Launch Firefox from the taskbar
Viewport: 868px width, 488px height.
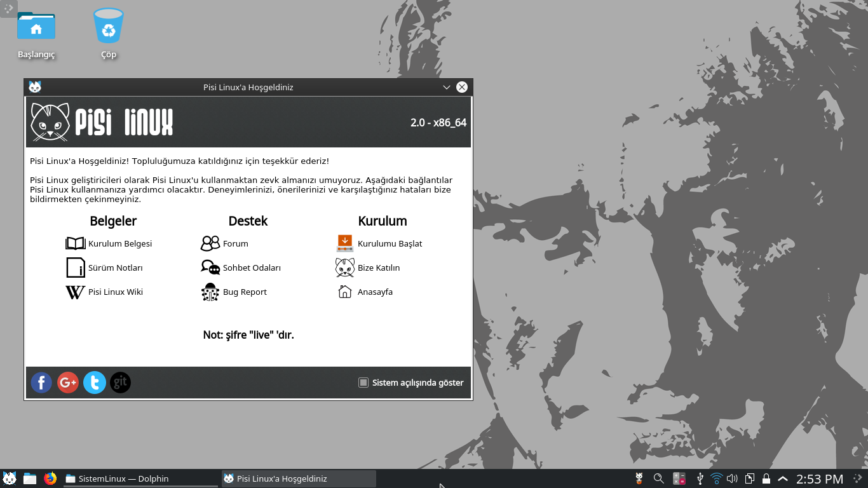50,478
